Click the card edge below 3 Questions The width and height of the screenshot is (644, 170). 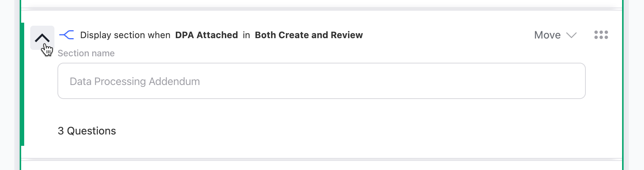(x=321, y=159)
